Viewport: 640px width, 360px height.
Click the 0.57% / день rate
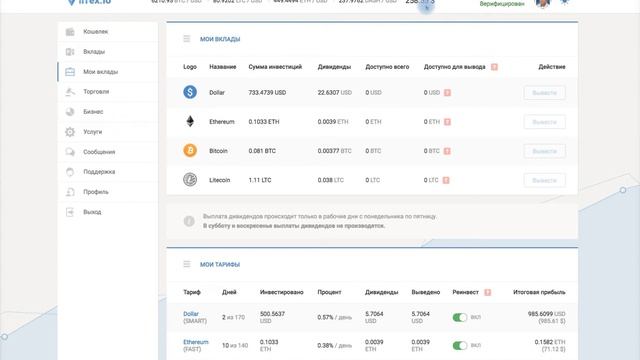point(334,317)
